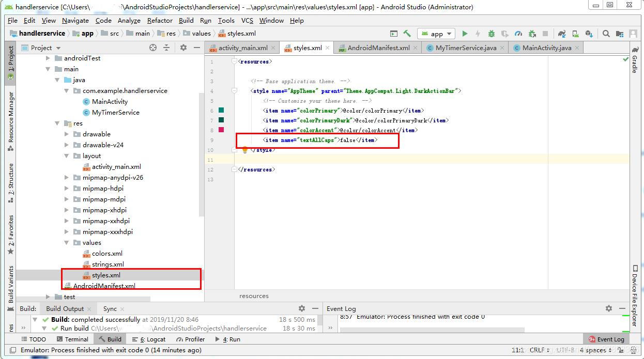Image resolution: width=644 pixels, height=359 pixels.
Task: Select strings.xml in project tree
Action: coord(108,264)
